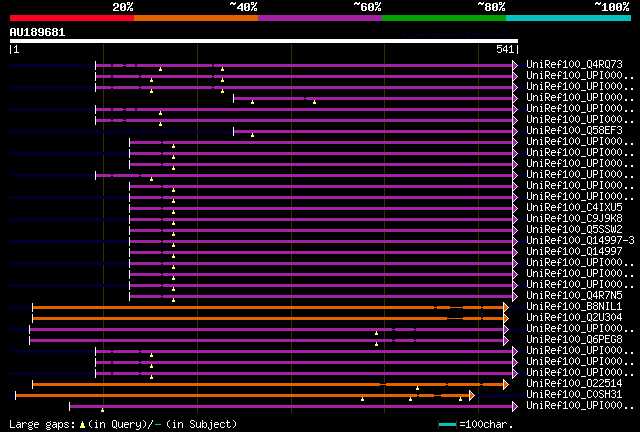Select the orange alignment bar for B8NIL1
Screen dimensions: 640x432
click(x=268, y=307)
